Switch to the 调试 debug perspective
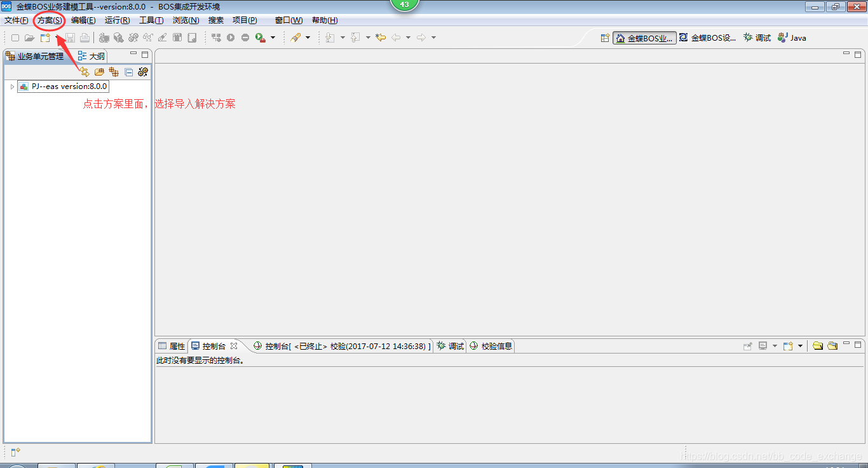The image size is (868, 468). [757, 38]
